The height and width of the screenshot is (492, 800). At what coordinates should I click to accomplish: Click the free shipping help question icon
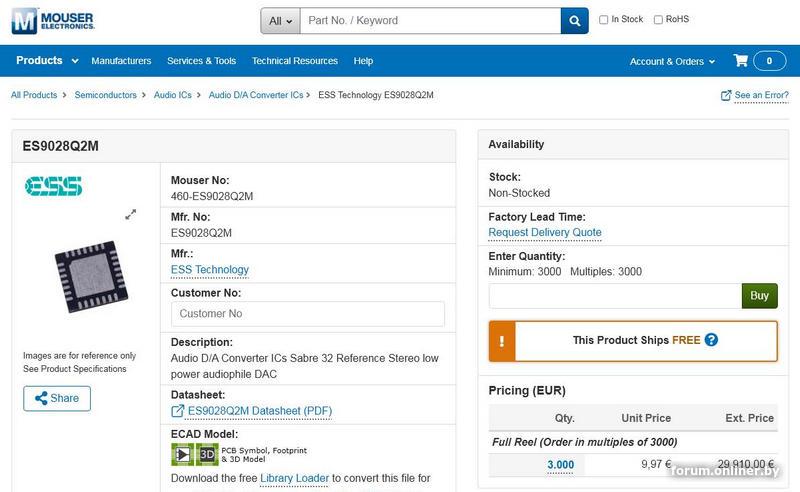point(711,340)
